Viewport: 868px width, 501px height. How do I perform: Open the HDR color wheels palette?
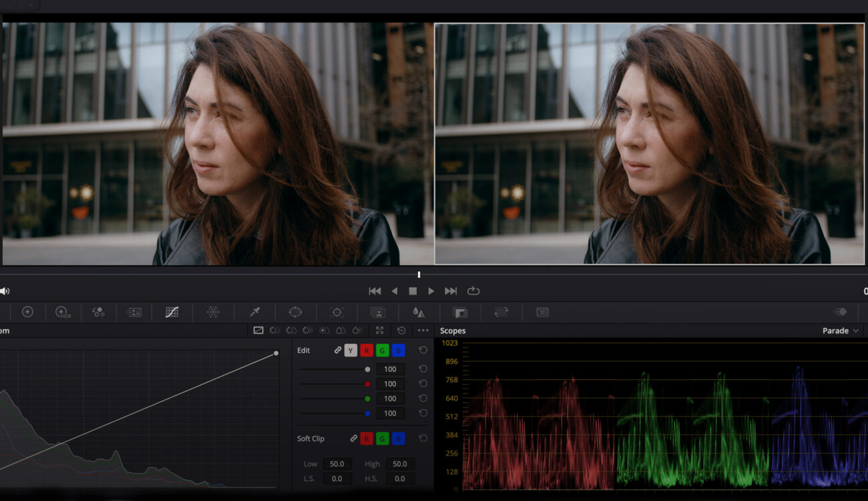tap(63, 312)
